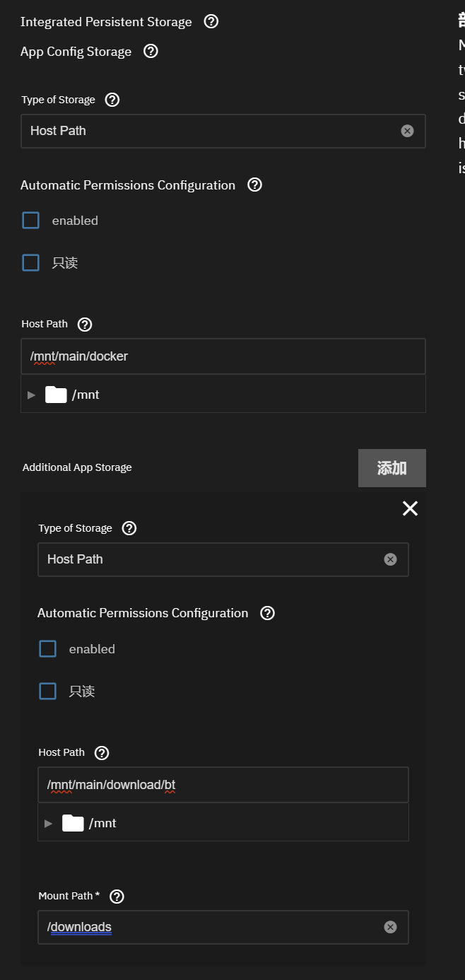
Task: Enable automatic permissions in Additional App Storage
Action: tap(48, 649)
